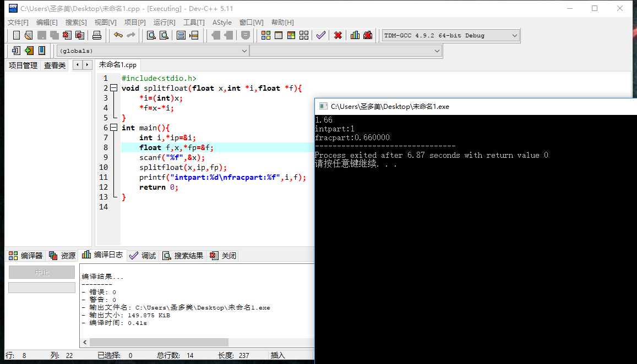This screenshot has width=637, height=364.
Task: Click the Close file icon
Action: pyautogui.click(x=67, y=35)
